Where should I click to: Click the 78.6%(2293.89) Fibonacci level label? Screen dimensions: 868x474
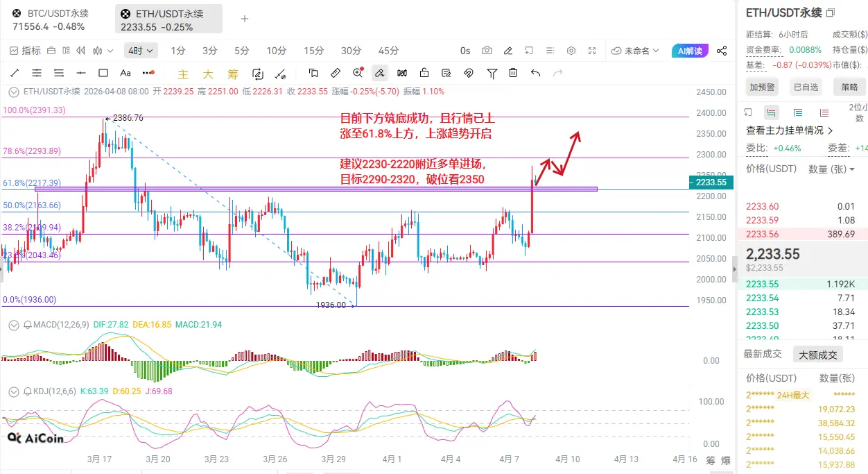coord(33,151)
